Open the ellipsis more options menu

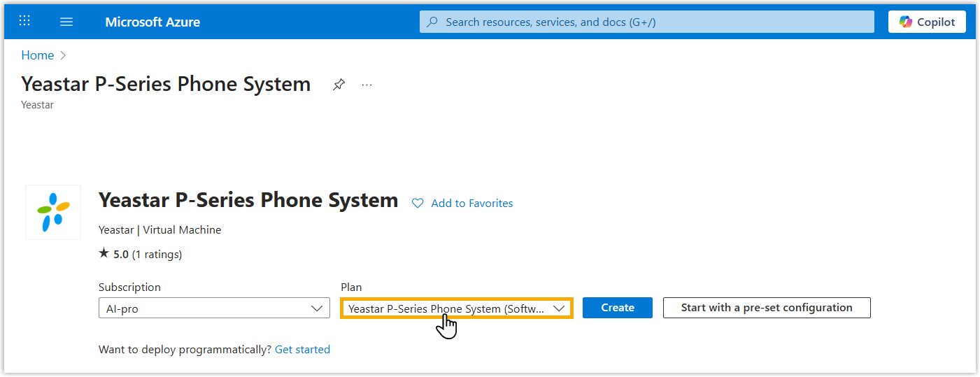pyautogui.click(x=367, y=85)
